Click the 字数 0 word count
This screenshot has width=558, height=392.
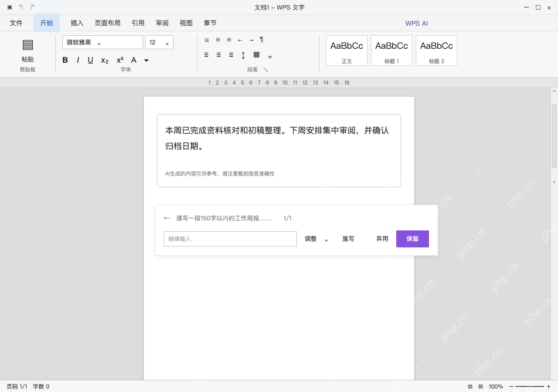(41, 386)
